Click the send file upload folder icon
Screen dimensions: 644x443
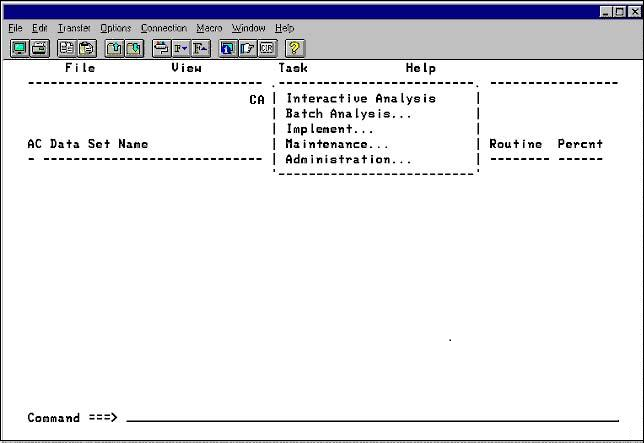click(x=115, y=48)
